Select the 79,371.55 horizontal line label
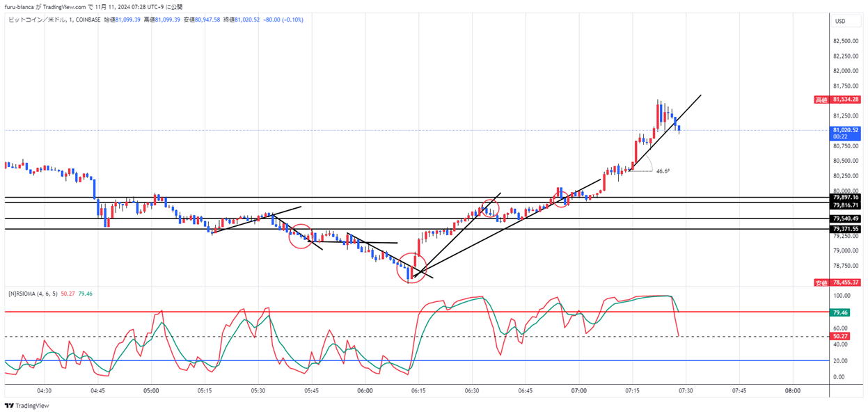This screenshot has width=868, height=414. (x=846, y=229)
